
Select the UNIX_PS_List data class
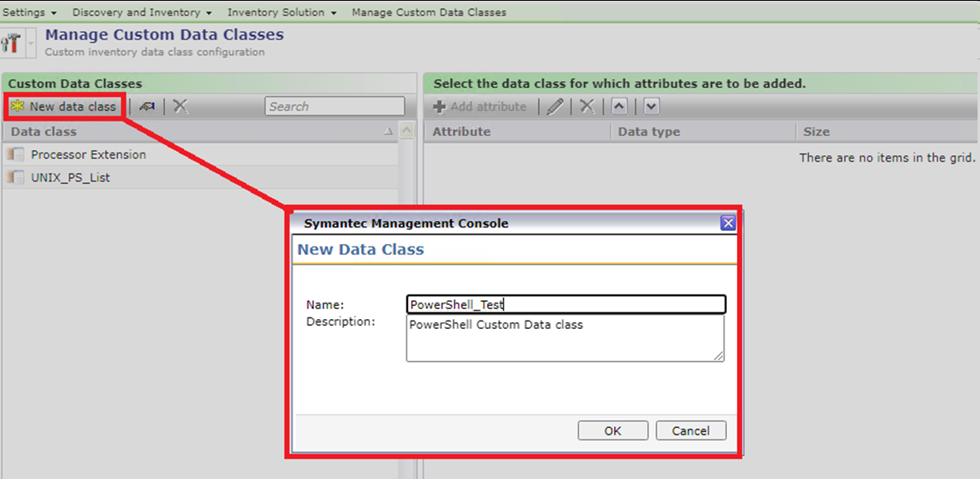pos(200,177)
